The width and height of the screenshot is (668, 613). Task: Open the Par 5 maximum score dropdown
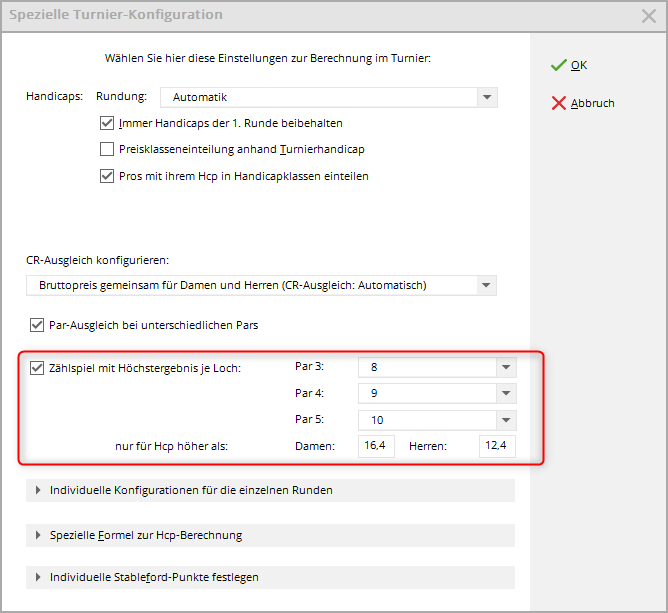coord(506,420)
